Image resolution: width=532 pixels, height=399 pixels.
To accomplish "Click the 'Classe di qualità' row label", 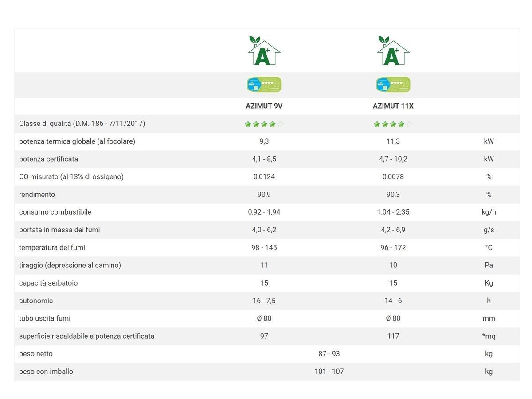I will [x=82, y=124].
